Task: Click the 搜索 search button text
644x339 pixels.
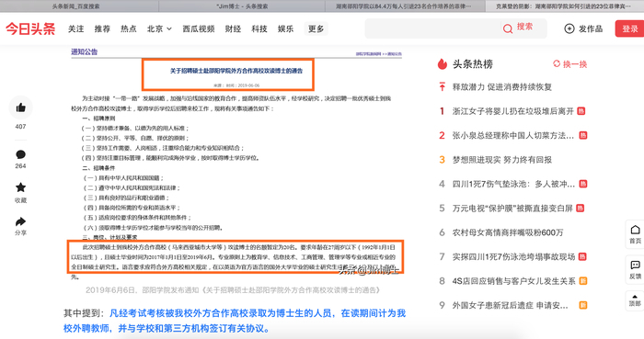Action: [524, 27]
